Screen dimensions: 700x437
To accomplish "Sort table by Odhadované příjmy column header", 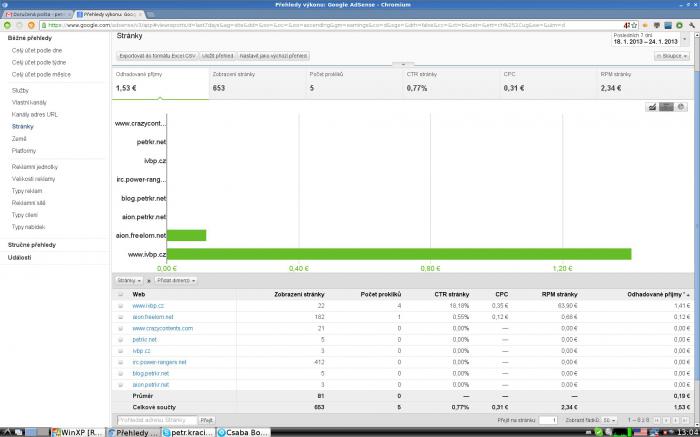I will pyautogui.click(x=658, y=295).
